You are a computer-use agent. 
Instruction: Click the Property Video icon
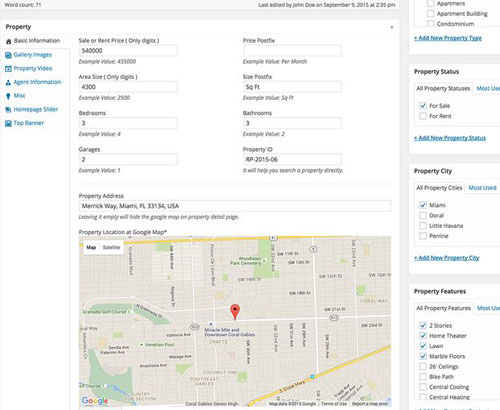click(x=8, y=69)
